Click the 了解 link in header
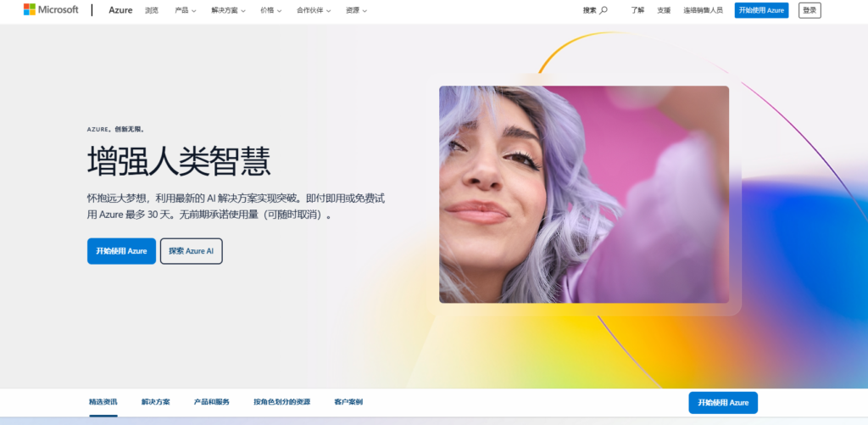 pos(637,10)
